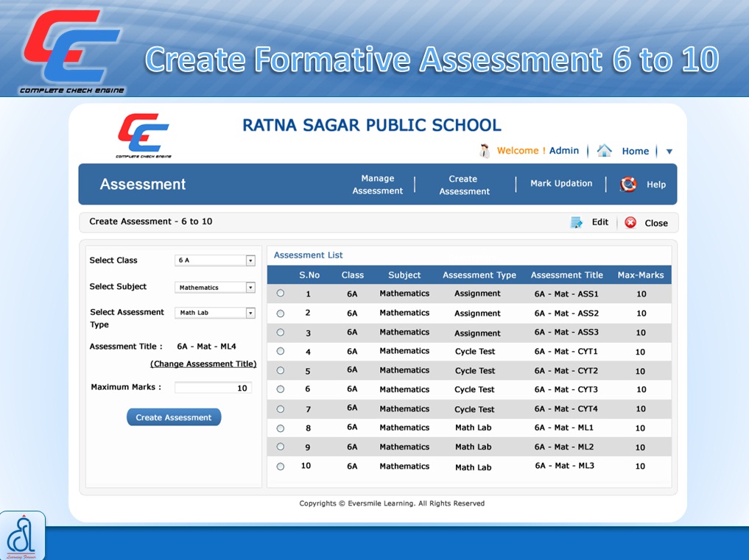The height and width of the screenshot is (560, 749).
Task: Select radio button for 6A - Mat - ASS2
Action: click(281, 313)
